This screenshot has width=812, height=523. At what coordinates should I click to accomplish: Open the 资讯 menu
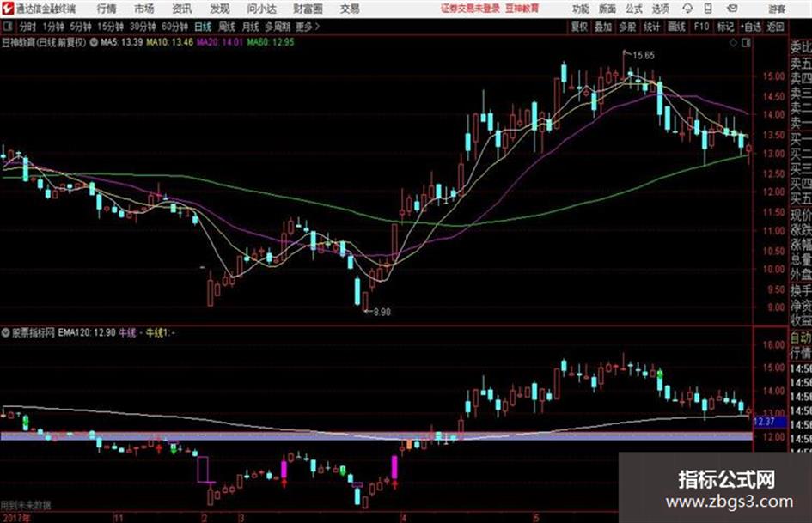point(182,9)
